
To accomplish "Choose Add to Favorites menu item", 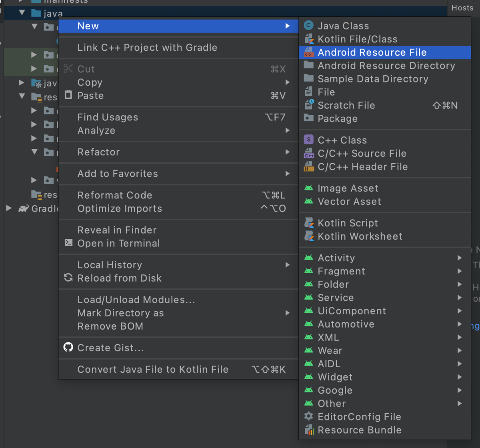I will (x=178, y=173).
